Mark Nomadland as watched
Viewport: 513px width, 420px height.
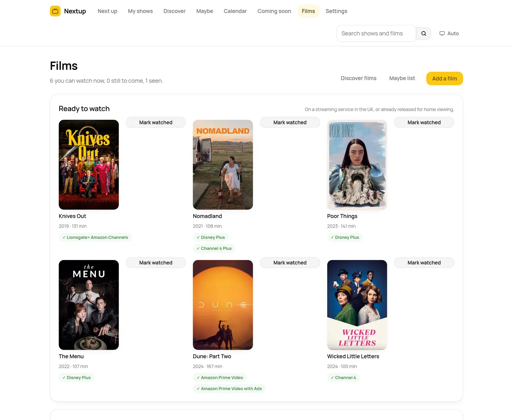pos(290,122)
